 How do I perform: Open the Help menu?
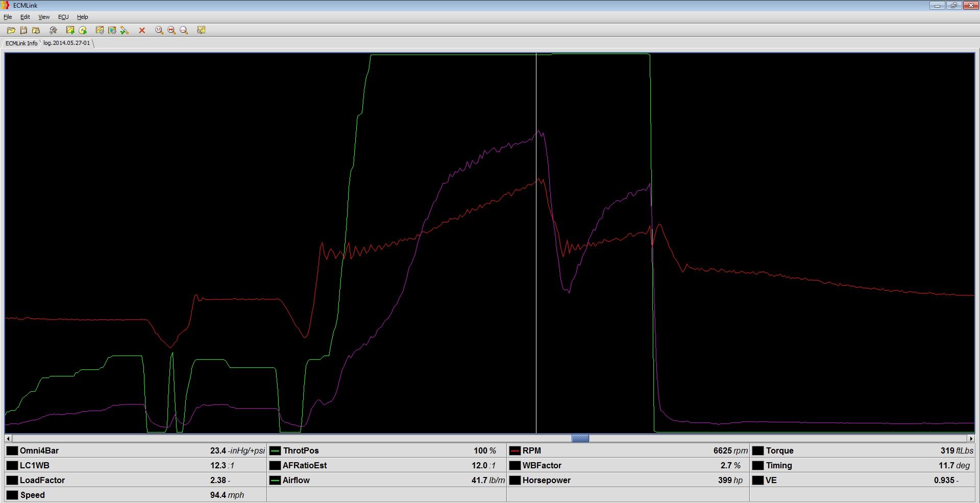(x=82, y=17)
